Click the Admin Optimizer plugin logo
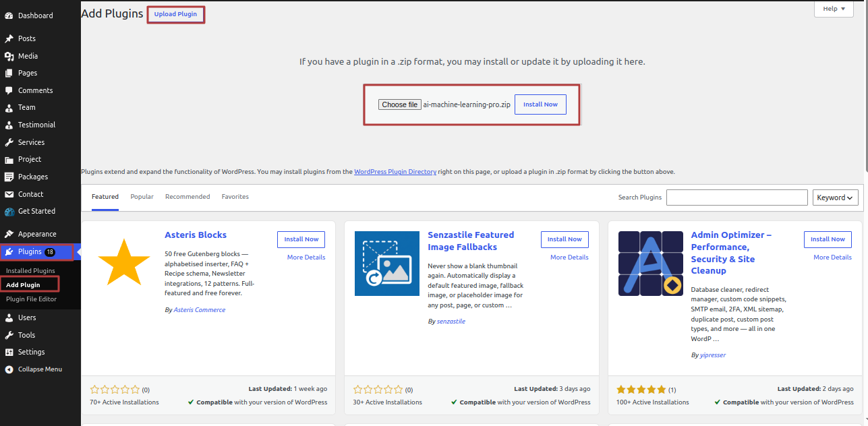The image size is (868, 426). click(651, 264)
